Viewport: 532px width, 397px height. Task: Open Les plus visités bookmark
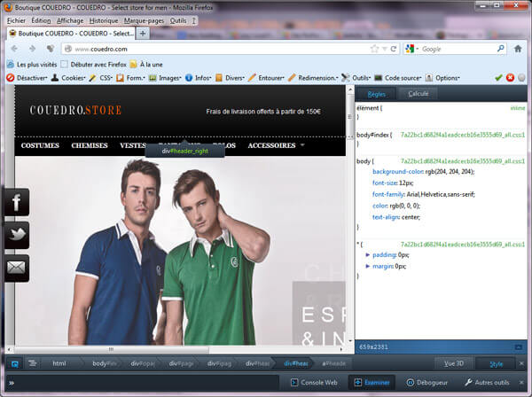(32, 65)
